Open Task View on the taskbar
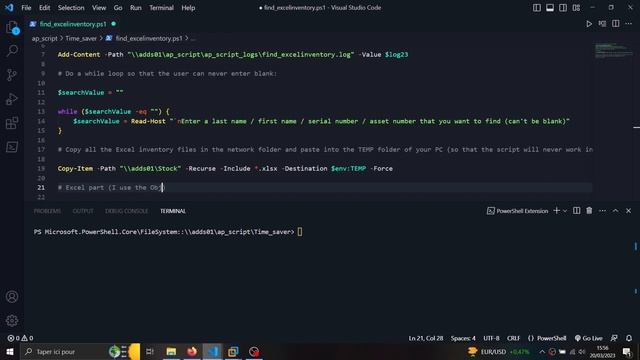Viewport: 640px width, 360px height. pos(150,351)
